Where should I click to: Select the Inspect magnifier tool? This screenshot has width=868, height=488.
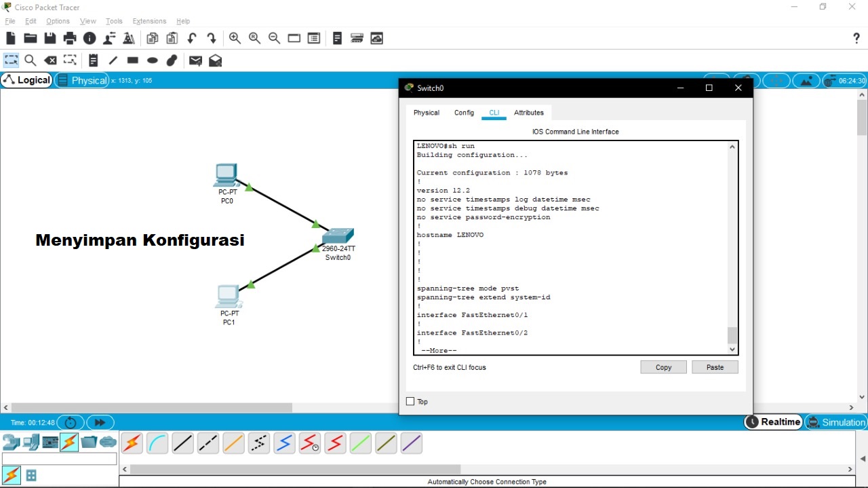tap(31, 60)
